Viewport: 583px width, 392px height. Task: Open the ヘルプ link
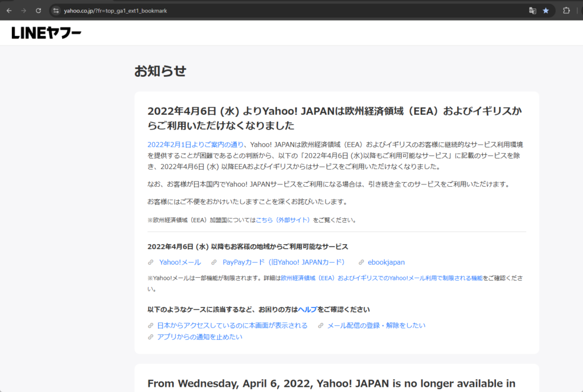coord(307,310)
